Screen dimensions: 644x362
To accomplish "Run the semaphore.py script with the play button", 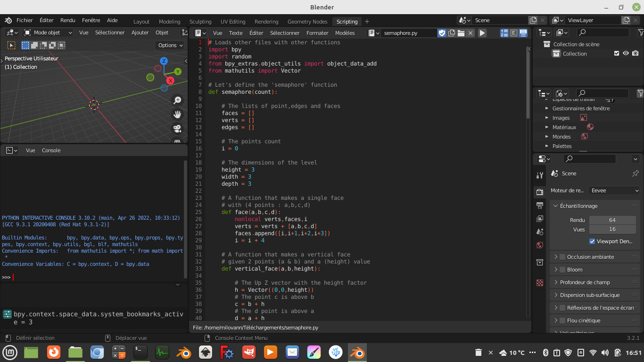I will point(482,33).
